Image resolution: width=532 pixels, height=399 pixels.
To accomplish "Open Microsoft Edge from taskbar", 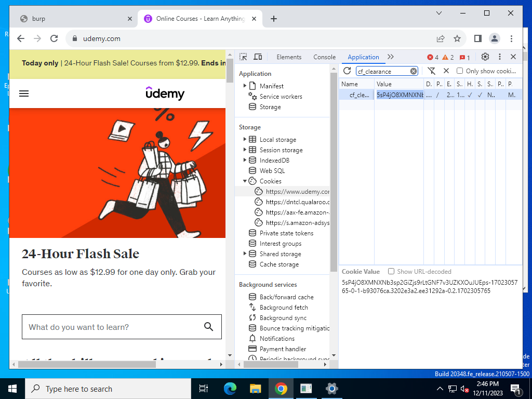I will [230, 389].
